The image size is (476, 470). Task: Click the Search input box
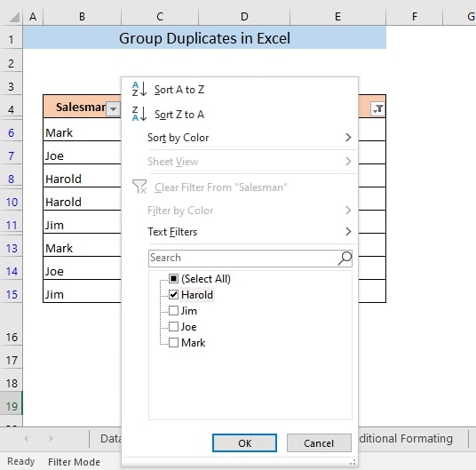[x=250, y=259]
